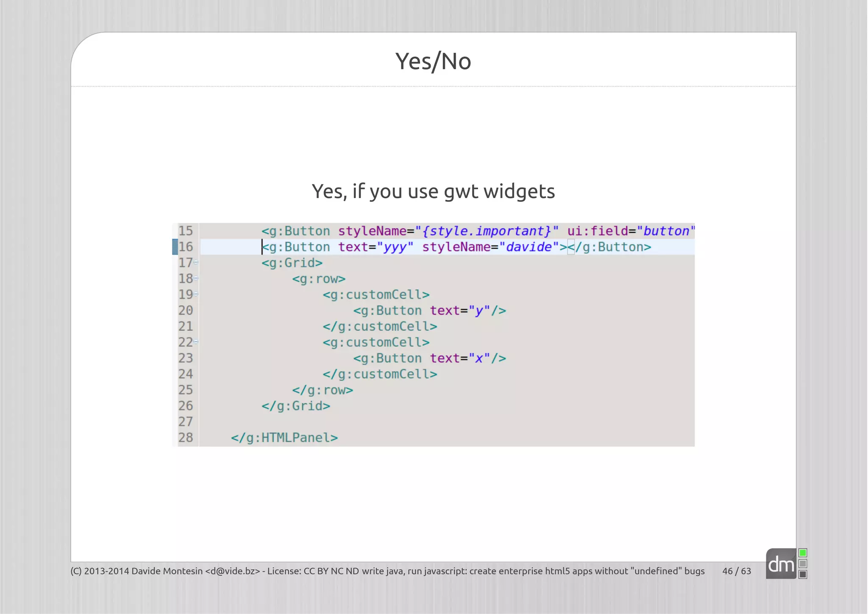Click the "Yes/No" slide title
This screenshot has width=868, height=614.
tap(433, 61)
